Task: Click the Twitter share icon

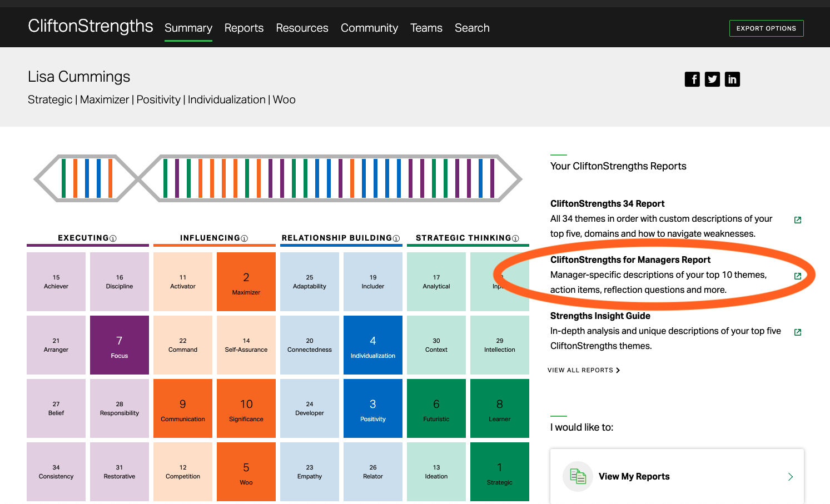Action: pyautogui.click(x=712, y=79)
